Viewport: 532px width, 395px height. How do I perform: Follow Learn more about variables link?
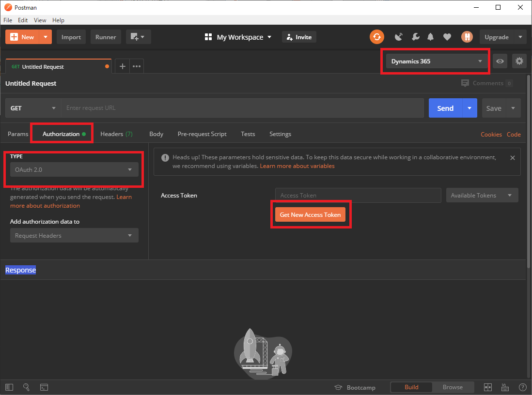pos(297,166)
